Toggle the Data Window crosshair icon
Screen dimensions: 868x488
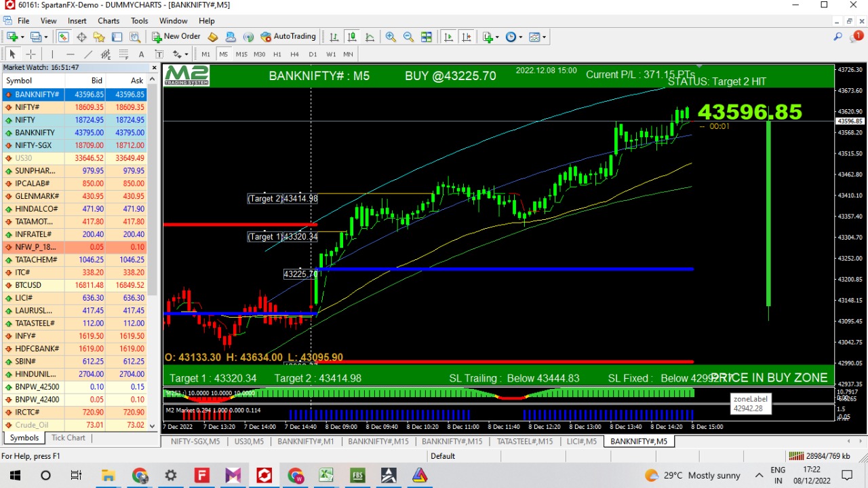[81, 37]
